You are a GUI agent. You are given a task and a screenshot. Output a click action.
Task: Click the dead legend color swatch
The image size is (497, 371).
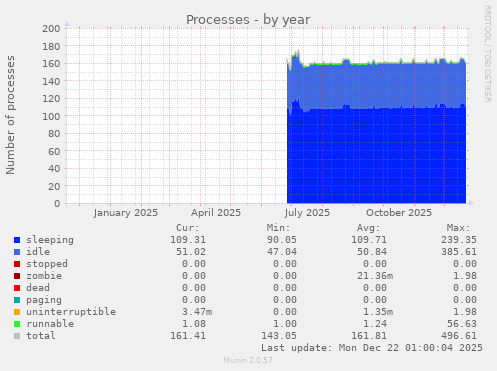(17, 288)
